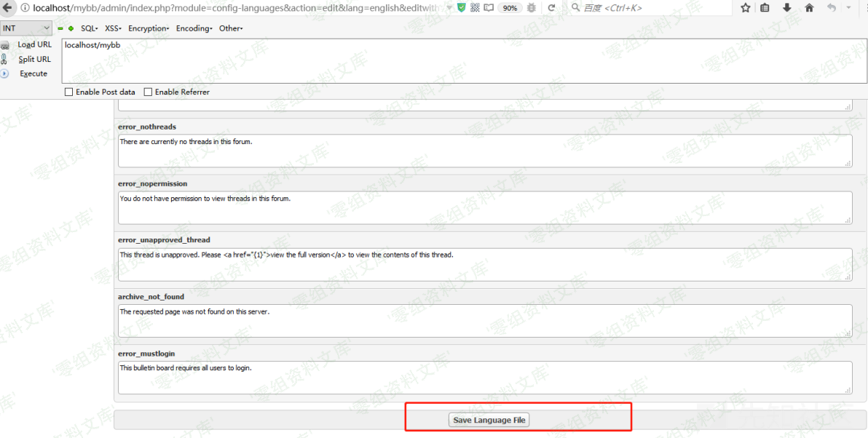
Task: Click the green plus HackBar icon
Action: point(71,28)
